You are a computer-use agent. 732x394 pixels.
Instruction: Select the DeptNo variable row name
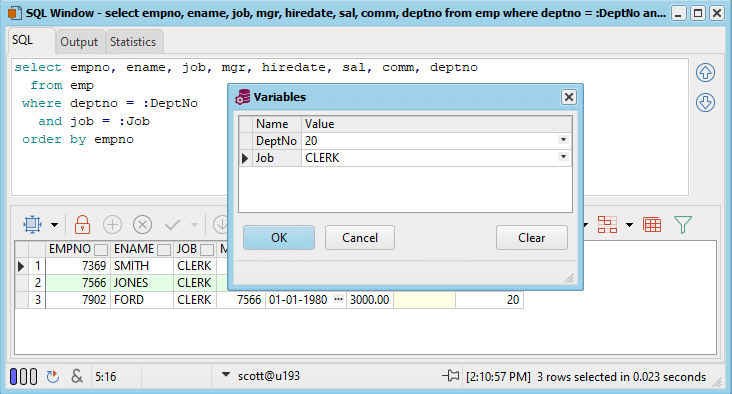click(276, 141)
